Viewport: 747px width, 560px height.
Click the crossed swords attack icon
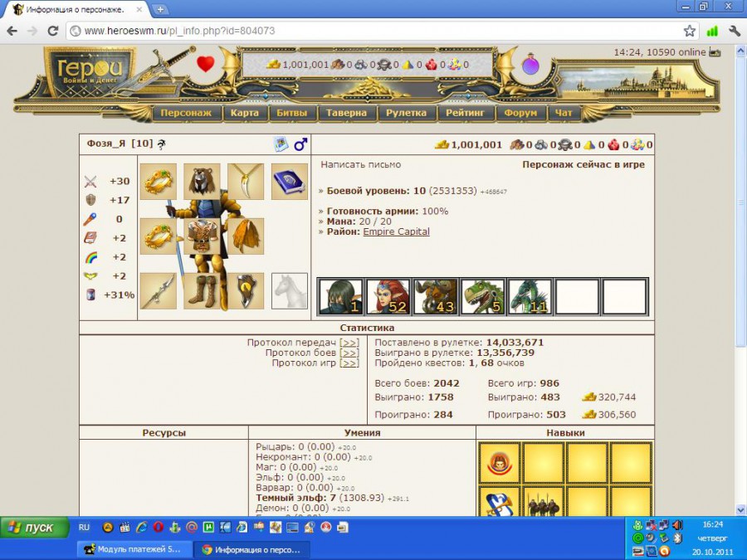point(90,182)
